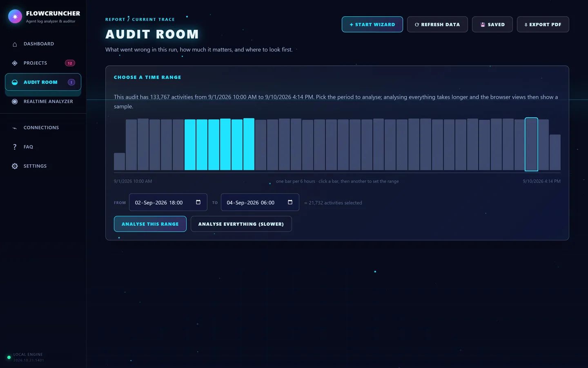Open the calendar picker for To date

[290, 202]
